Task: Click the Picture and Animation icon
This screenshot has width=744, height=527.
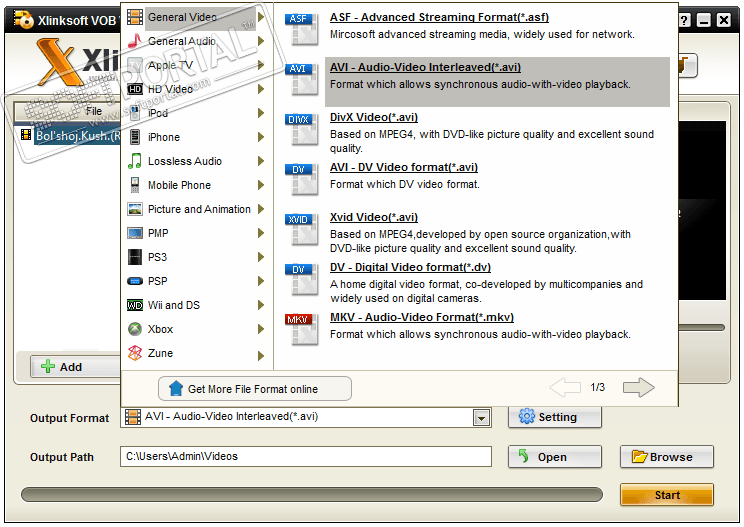Action: pos(135,209)
